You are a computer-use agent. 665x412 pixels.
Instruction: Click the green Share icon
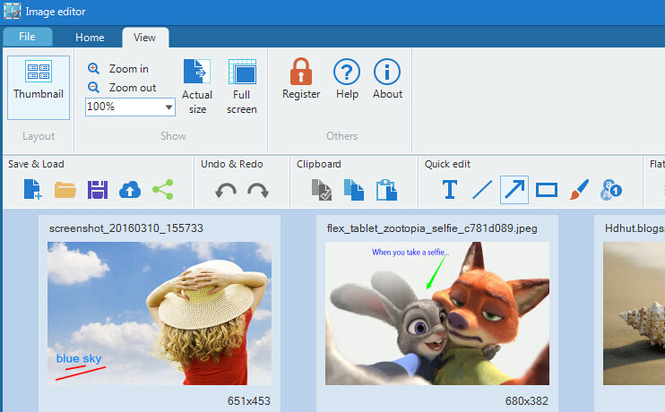click(x=163, y=189)
